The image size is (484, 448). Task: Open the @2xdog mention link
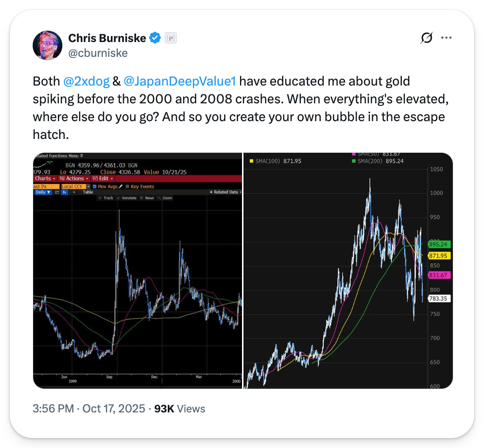83,81
